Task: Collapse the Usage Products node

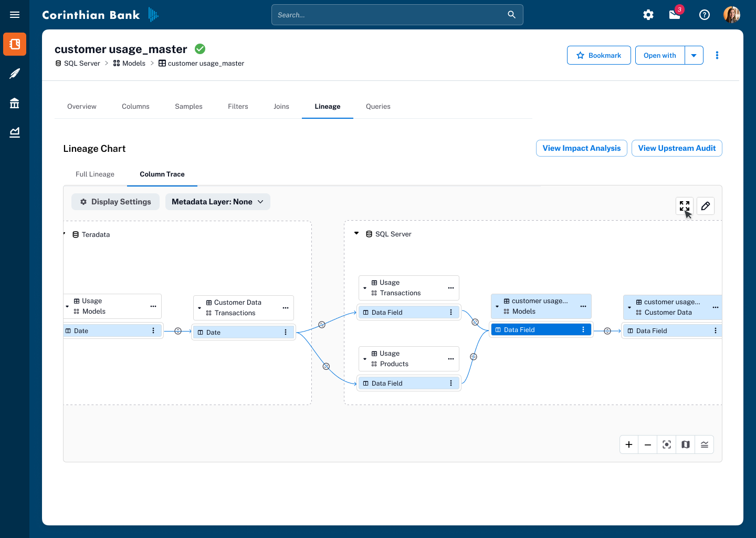Action: pos(365,359)
